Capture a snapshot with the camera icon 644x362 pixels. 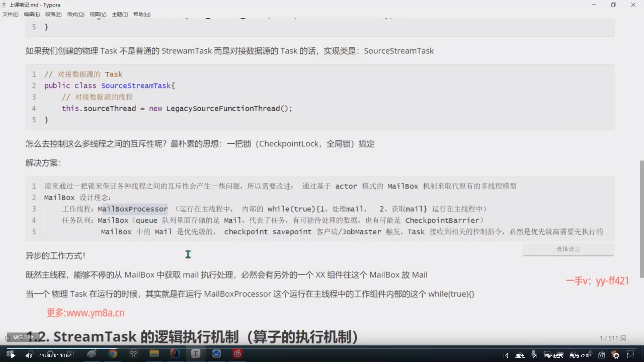pyautogui.click(x=601, y=355)
